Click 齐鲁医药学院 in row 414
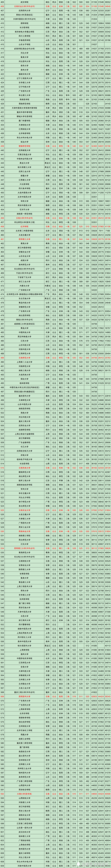The height and width of the screenshot is (868, 111). [x=24, y=40]
